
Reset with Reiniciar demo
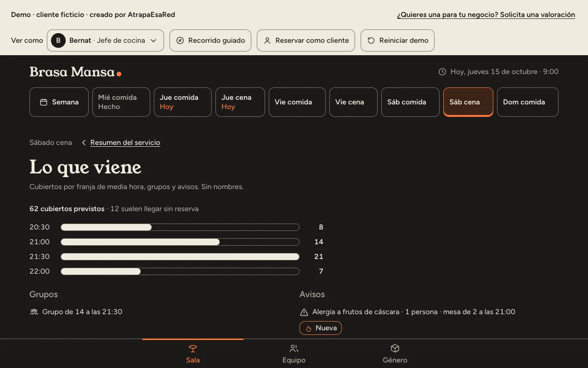(x=397, y=40)
